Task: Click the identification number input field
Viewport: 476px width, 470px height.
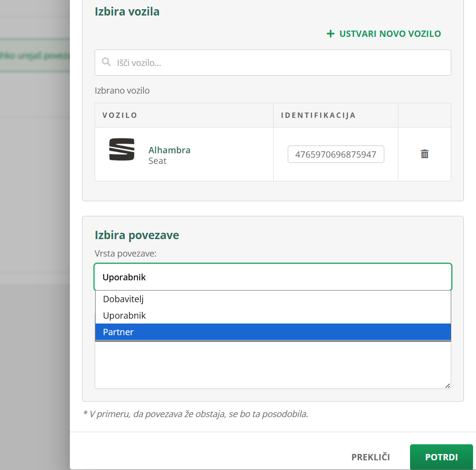Action: pos(336,154)
